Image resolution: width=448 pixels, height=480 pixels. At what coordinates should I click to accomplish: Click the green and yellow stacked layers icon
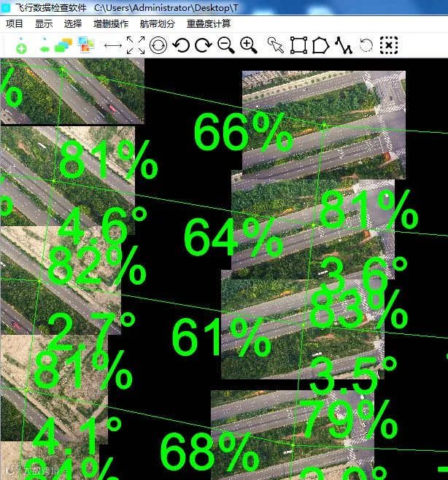click(x=63, y=45)
